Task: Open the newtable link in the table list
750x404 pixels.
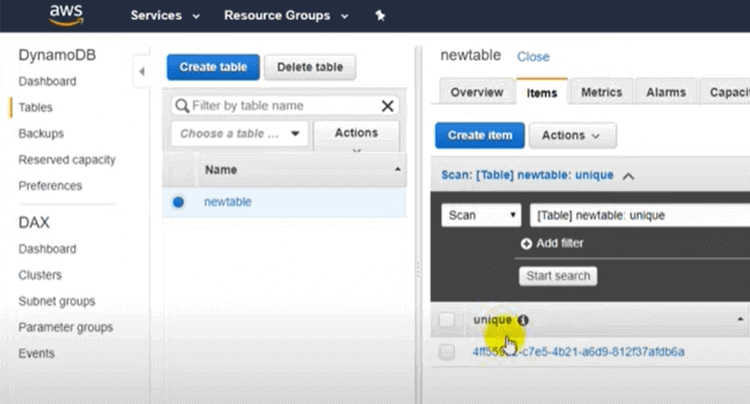Action: (x=228, y=202)
